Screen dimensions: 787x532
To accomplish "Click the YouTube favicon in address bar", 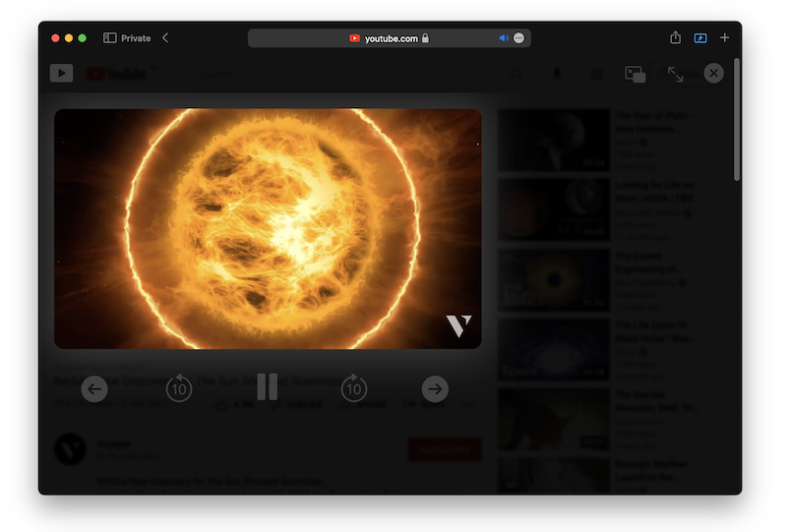I will point(354,38).
